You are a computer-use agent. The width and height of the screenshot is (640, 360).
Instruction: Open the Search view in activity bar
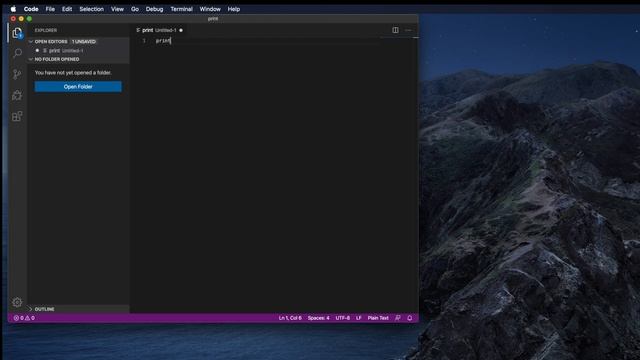coord(17,53)
